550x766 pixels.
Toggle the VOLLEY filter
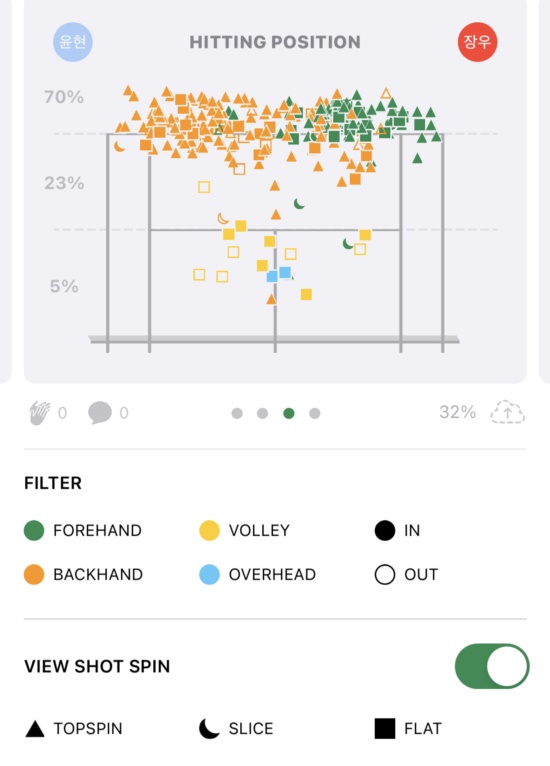click(x=245, y=531)
